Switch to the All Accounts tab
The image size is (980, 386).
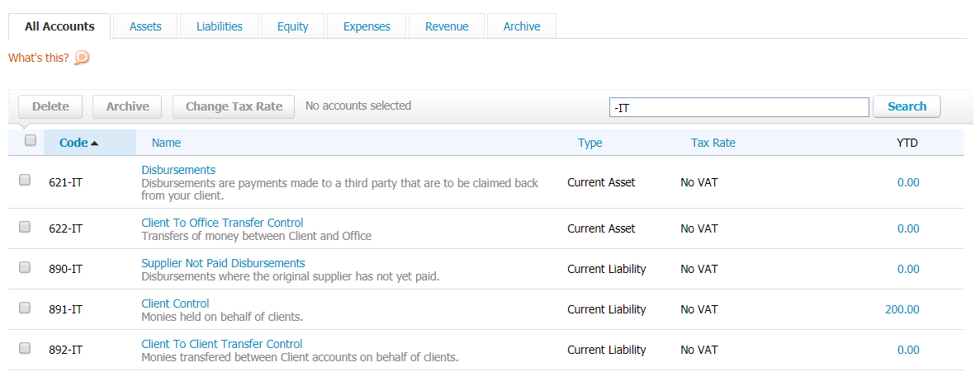pyautogui.click(x=60, y=26)
